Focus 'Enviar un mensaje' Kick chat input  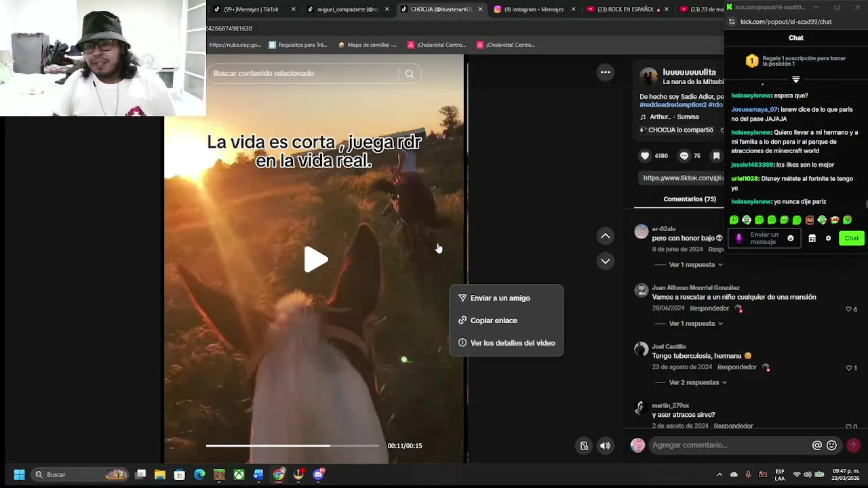[764, 239]
